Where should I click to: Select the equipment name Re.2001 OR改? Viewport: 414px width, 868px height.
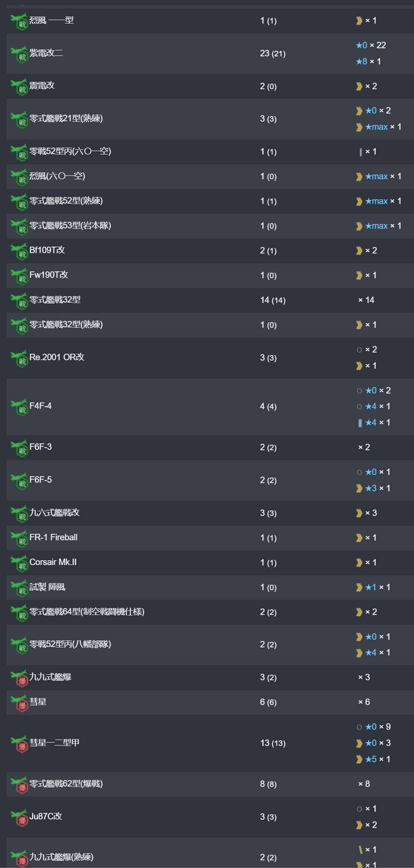click(x=57, y=357)
